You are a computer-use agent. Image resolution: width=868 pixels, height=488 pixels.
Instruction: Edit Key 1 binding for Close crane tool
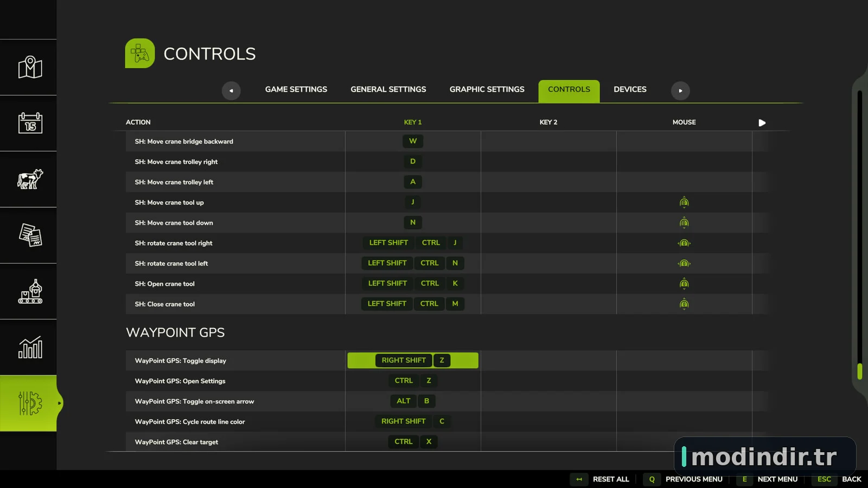click(413, 304)
